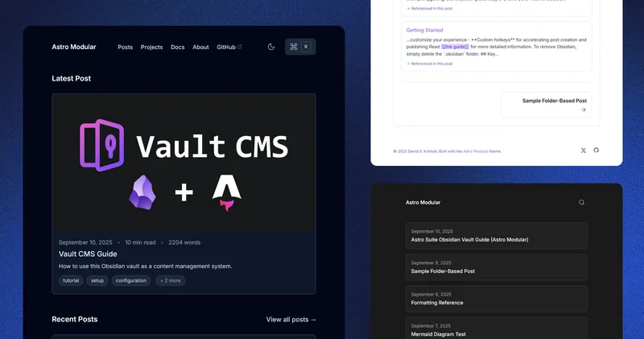Open the X social profile icon
Screen dimensions: 644x339
click(584, 151)
